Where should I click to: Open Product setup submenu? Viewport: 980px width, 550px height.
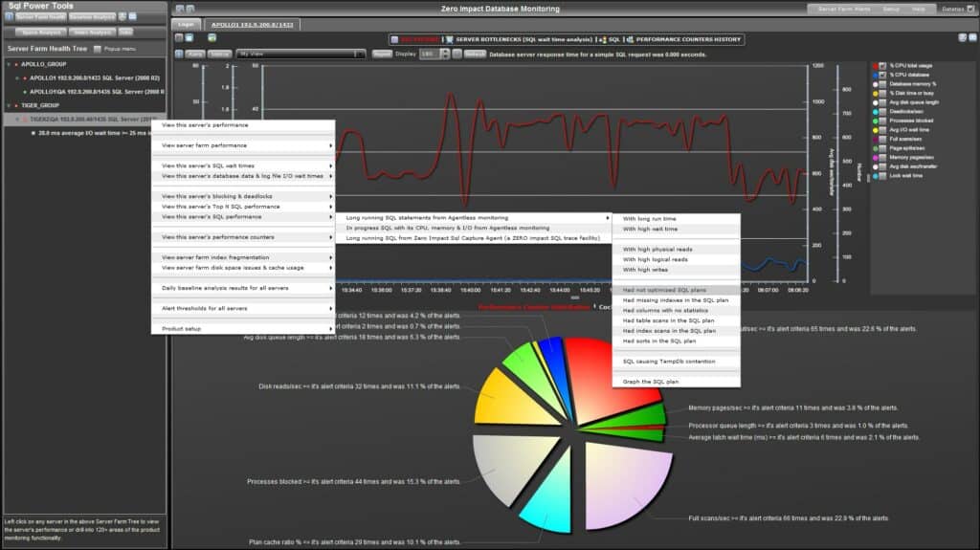tap(243, 329)
